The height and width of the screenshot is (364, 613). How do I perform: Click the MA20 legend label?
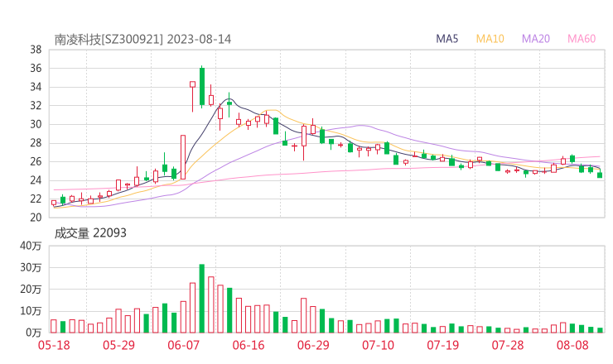pyautogui.click(x=536, y=39)
